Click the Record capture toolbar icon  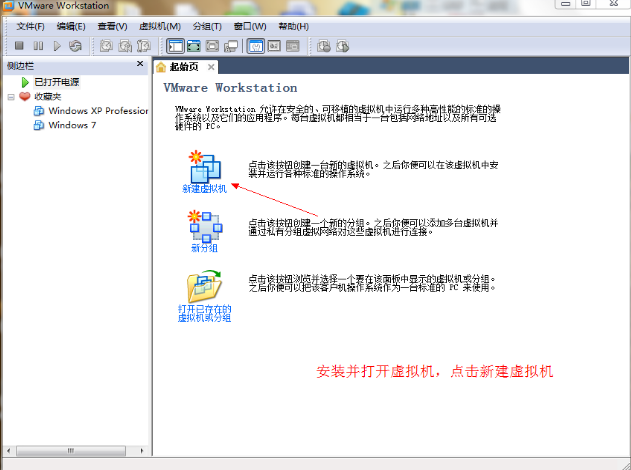click(324, 46)
